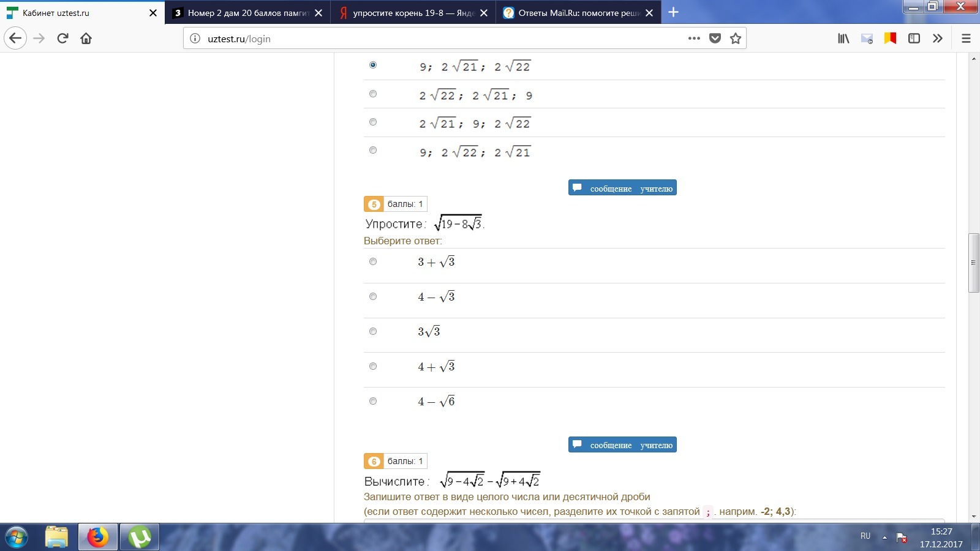Choose option 3√3
980x551 pixels.
[373, 331]
